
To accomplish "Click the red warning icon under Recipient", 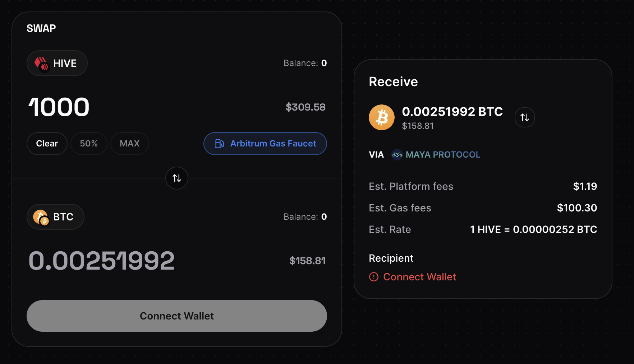I will pos(374,277).
